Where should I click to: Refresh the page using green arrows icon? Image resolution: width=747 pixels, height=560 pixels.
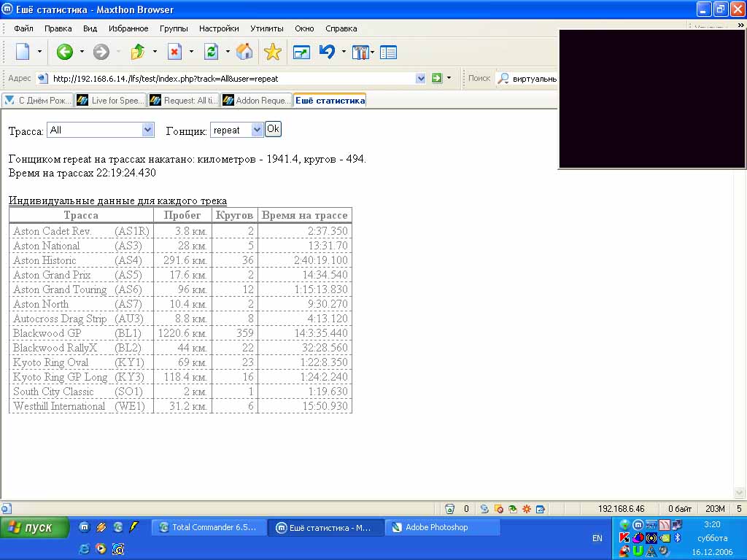211,52
